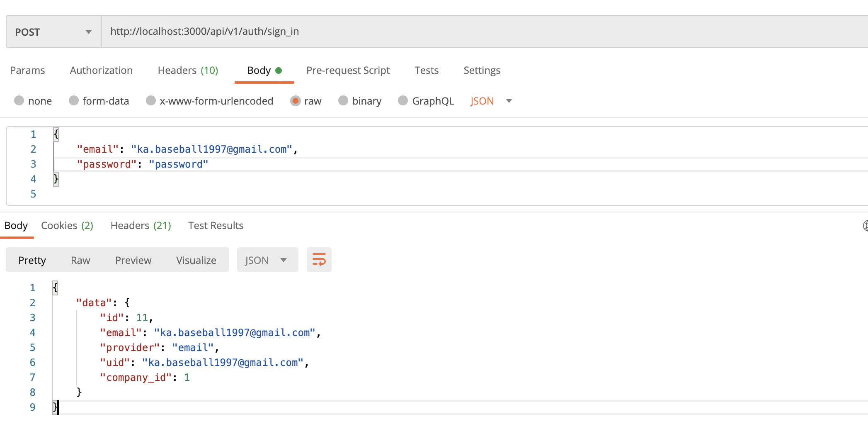Open request Headers (10) tab
Screen dimensions: 868x434
pos(188,70)
